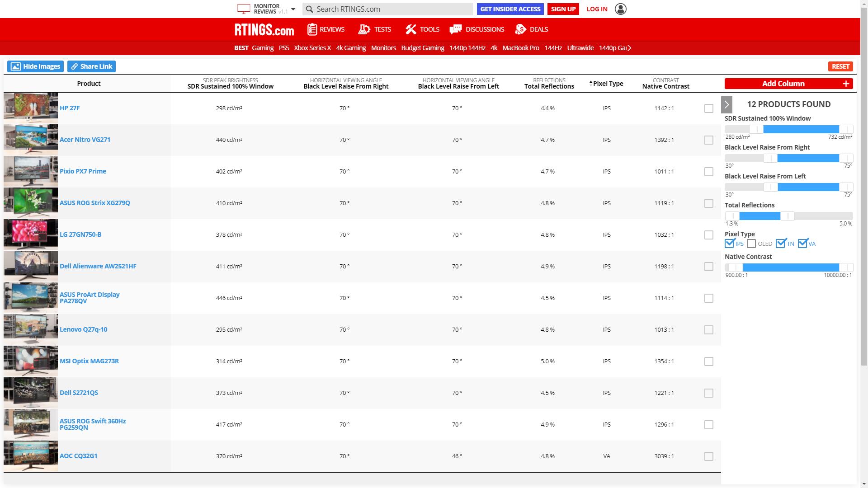Viewport: 868px width, 488px height.
Task: Collapse the filter sidebar with the chevron
Action: coord(726,104)
